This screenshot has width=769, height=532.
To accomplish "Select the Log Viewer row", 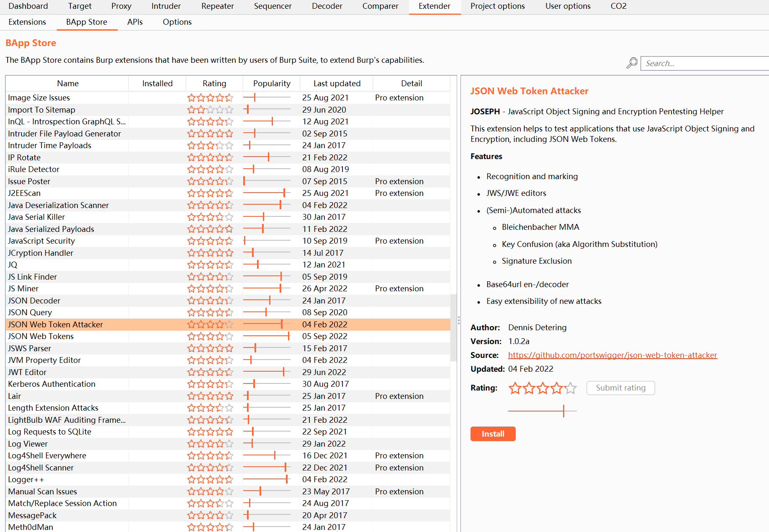I will coord(228,444).
